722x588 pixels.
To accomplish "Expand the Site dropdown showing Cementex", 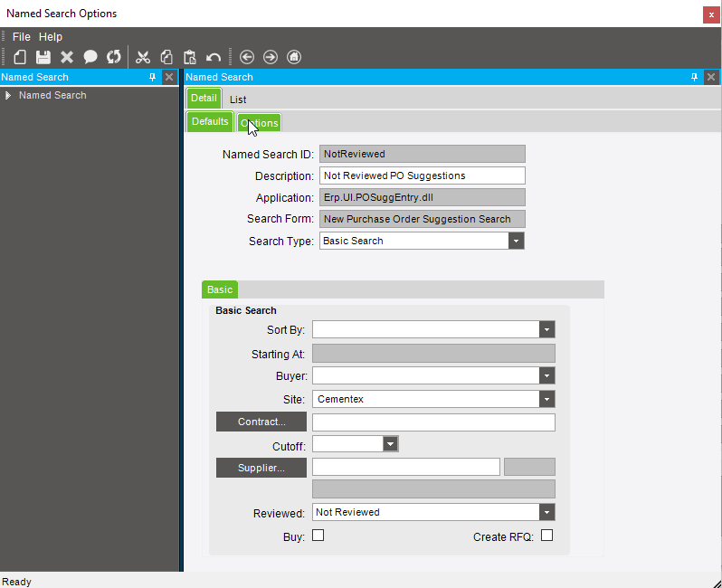I will 546,399.
